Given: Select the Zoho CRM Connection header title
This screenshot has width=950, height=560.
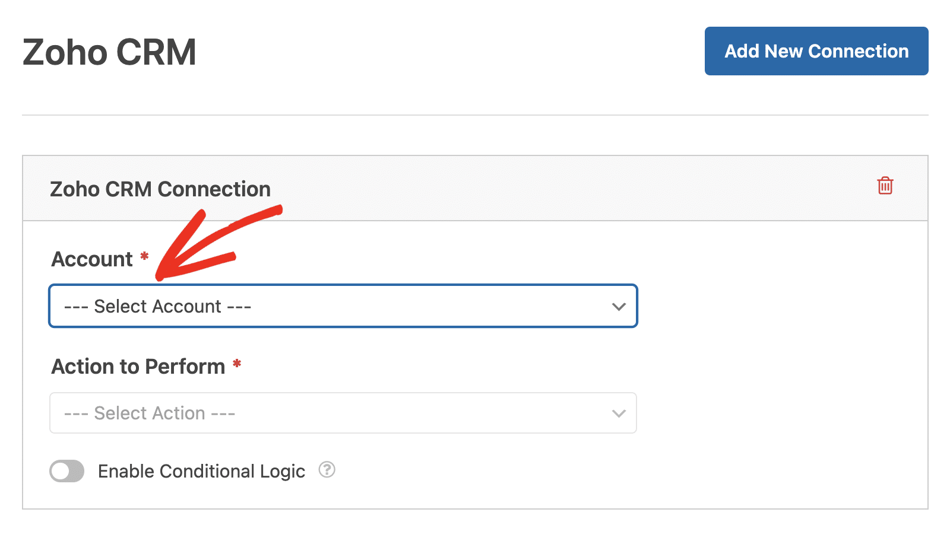Looking at the screenshot, I should pyautogui.click(x=160, y=189).
